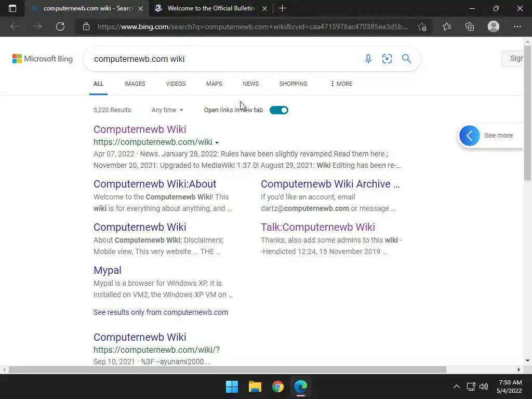Expand the arrow beside computernewb.com/wiki URL
532x399 pixels.
click(217, 143)
